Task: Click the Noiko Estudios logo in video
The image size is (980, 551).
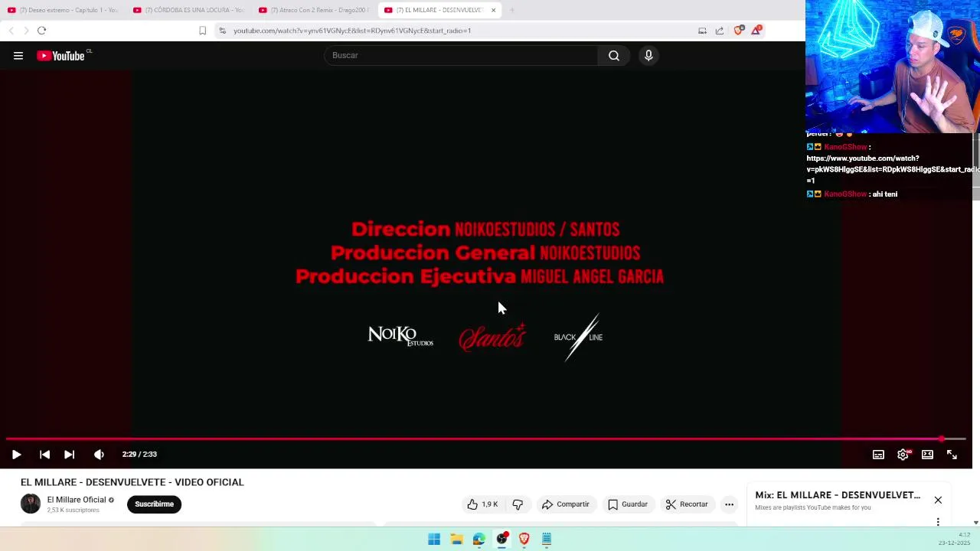Action: point(400,336)
